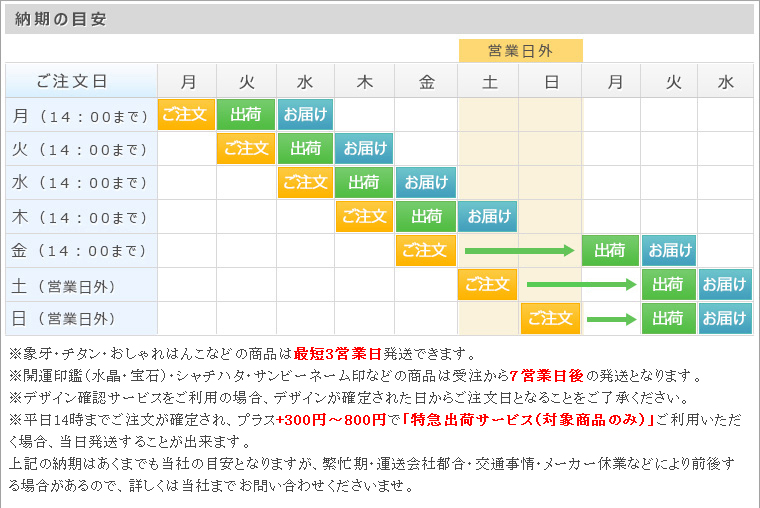The height and width of the screenshot is (508, 760).
Task: Select the ご注文日 header cell
Action: pyautogui.click(x=81, y=81)
